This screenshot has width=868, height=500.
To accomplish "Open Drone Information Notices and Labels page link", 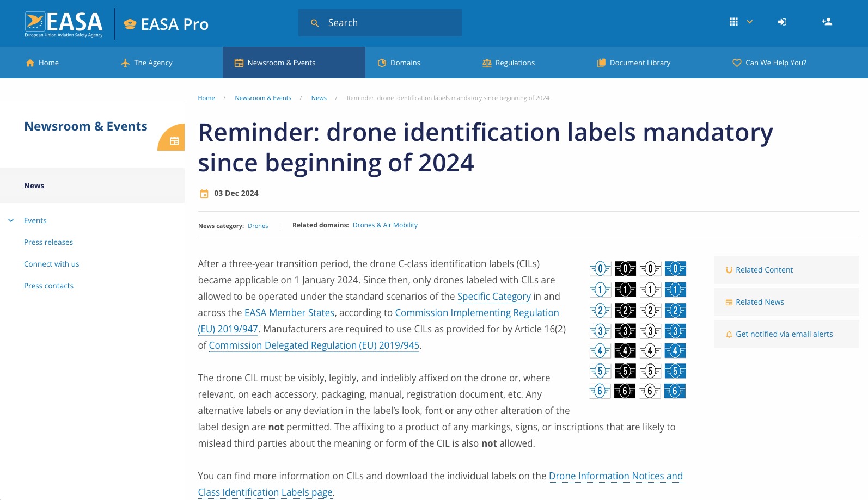I will pos(616,476).
